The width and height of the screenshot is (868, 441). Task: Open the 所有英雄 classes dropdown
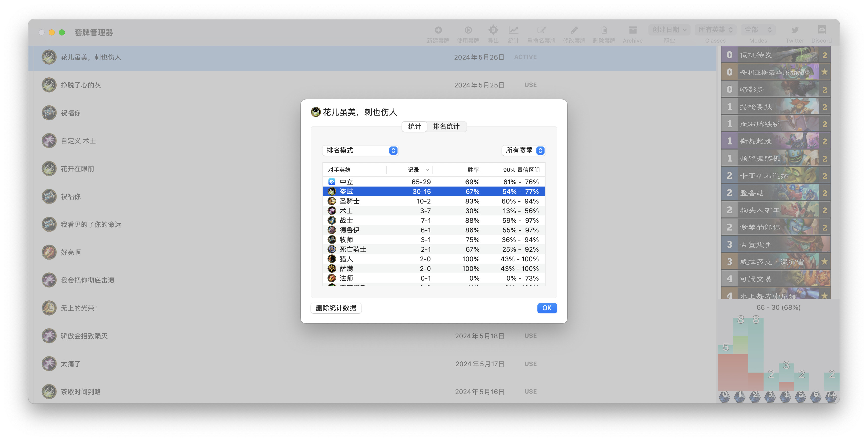715,30
